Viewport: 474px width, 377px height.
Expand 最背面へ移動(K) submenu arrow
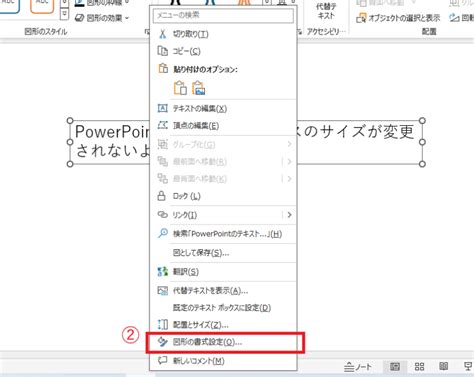pyautogui.click(x=289, y=179)
